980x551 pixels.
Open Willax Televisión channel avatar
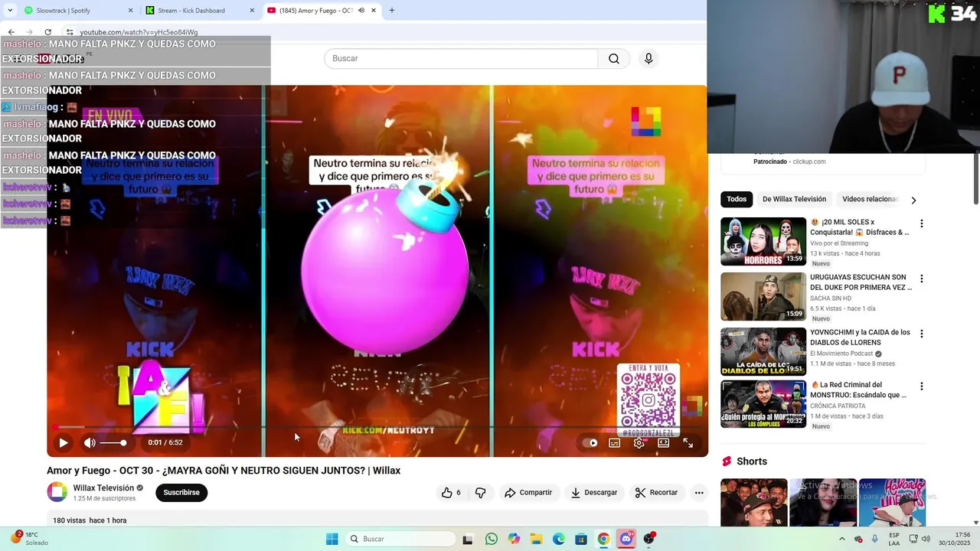pos(57,492)
